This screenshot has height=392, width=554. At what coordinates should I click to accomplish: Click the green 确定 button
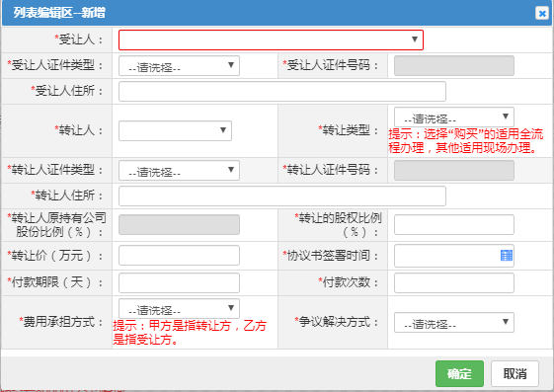[459, 373]
